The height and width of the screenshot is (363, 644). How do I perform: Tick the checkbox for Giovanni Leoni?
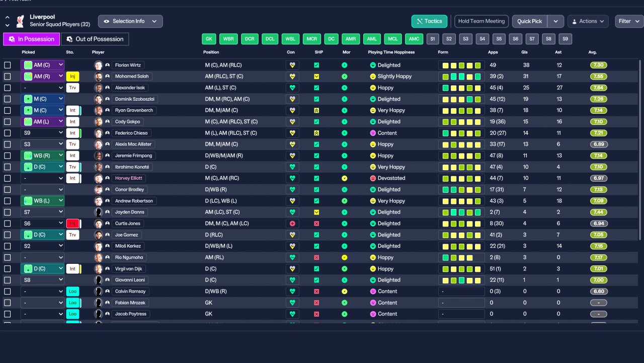coord(8,280)
